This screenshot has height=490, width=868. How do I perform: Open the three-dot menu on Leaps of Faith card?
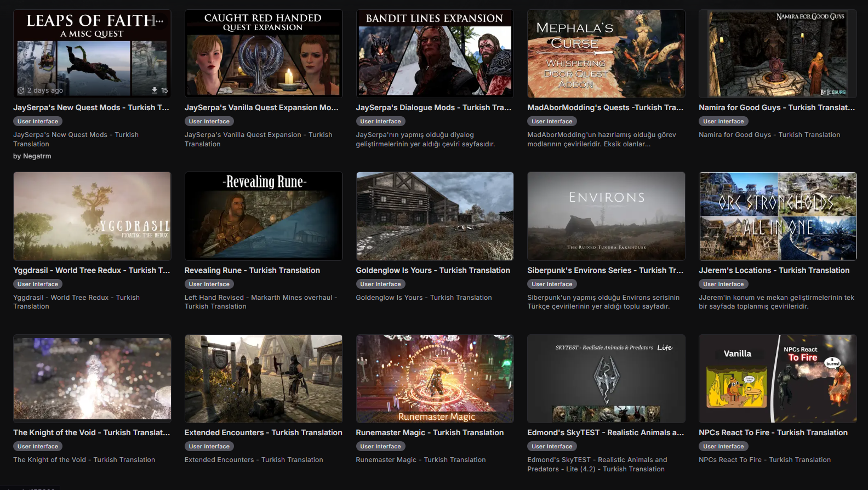click(159, 21)
